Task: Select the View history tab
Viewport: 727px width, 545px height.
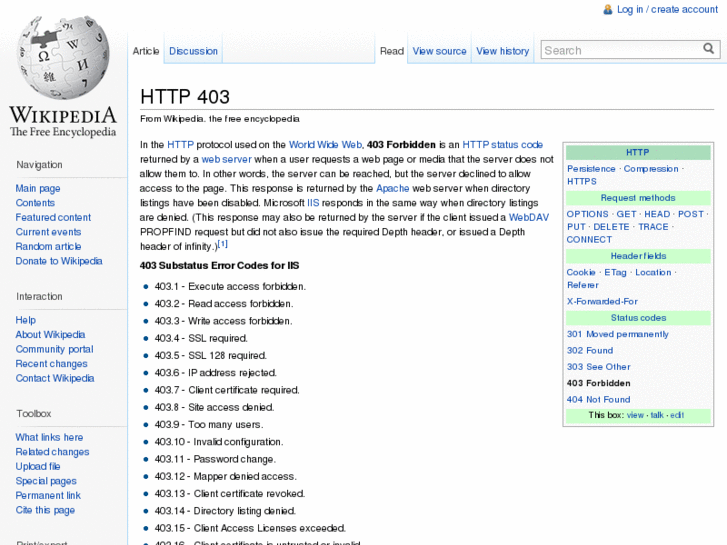Action: [502, 51]
